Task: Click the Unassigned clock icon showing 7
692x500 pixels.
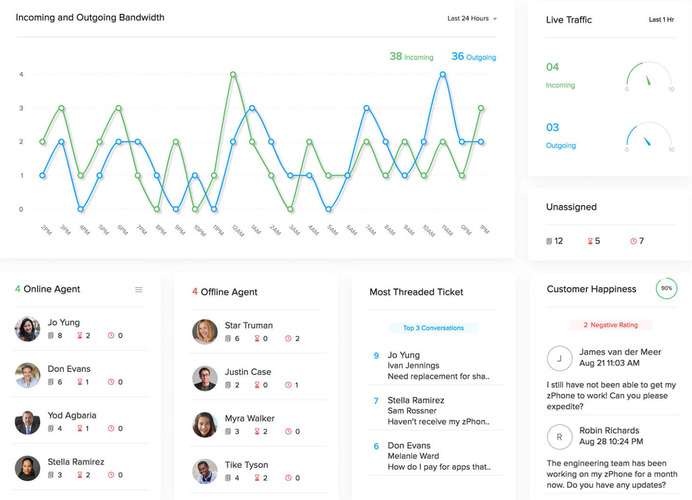Action: point(633,241)
